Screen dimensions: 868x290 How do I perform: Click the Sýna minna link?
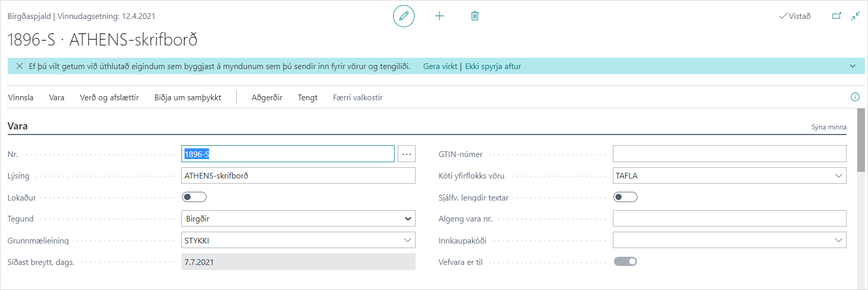pos(829,127)
